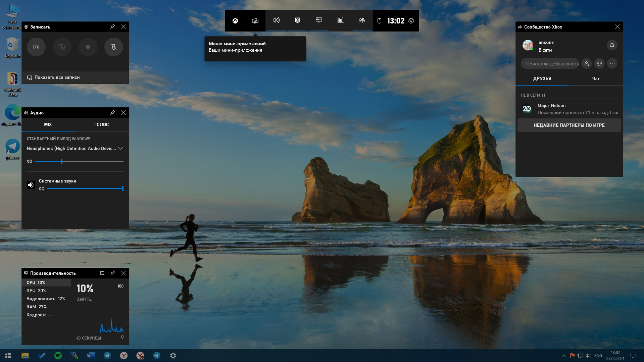This screenshot has width=644, height=362.
Task: Show hidden system tray icons
Action: pyautogui.click(x=564, y=356)
